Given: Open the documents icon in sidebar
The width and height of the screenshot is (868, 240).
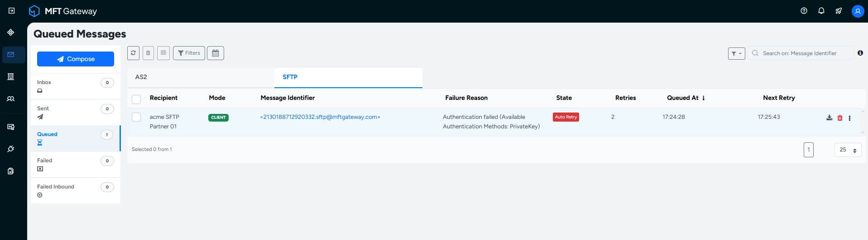Looking at the screenshot, I should tap(11, 171).
